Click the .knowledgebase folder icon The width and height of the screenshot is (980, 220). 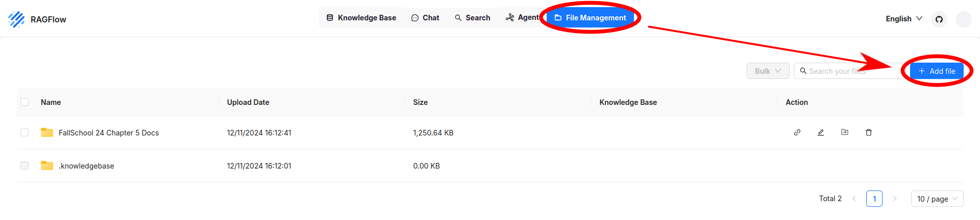(47, 166)
